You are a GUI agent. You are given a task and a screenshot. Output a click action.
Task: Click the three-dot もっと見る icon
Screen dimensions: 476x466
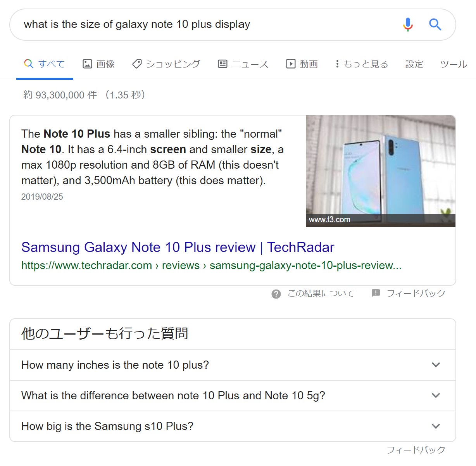tap(337, 64)
